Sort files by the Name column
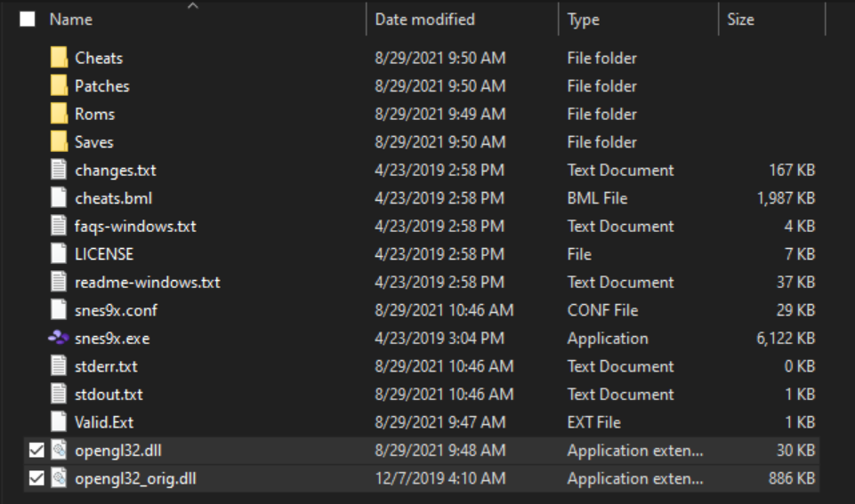The width and height of the screenshot is (855, 504). [x=71, y=20]
